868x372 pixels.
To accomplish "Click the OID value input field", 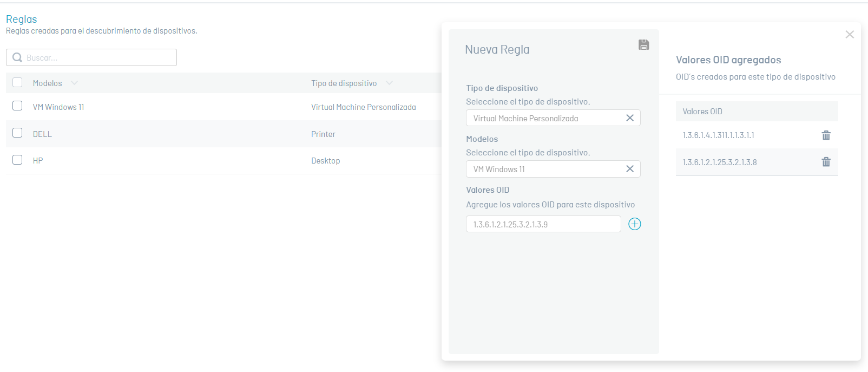I will [x=543, y=224].
